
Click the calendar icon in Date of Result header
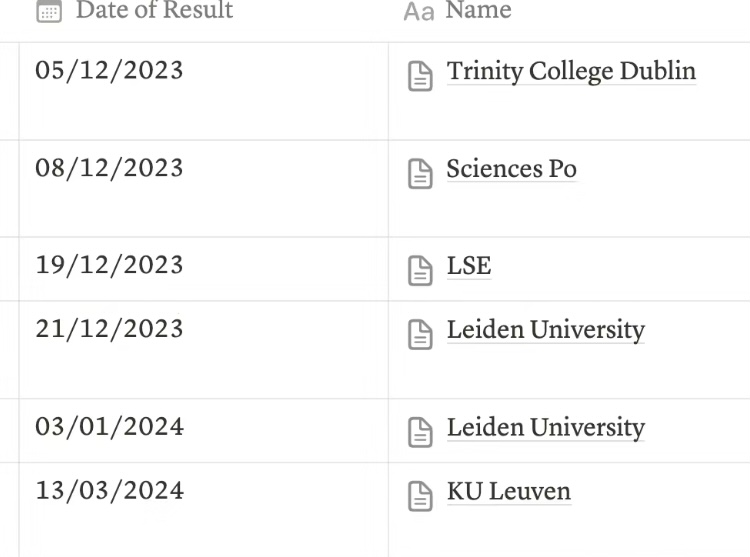(x=48, y=12)
